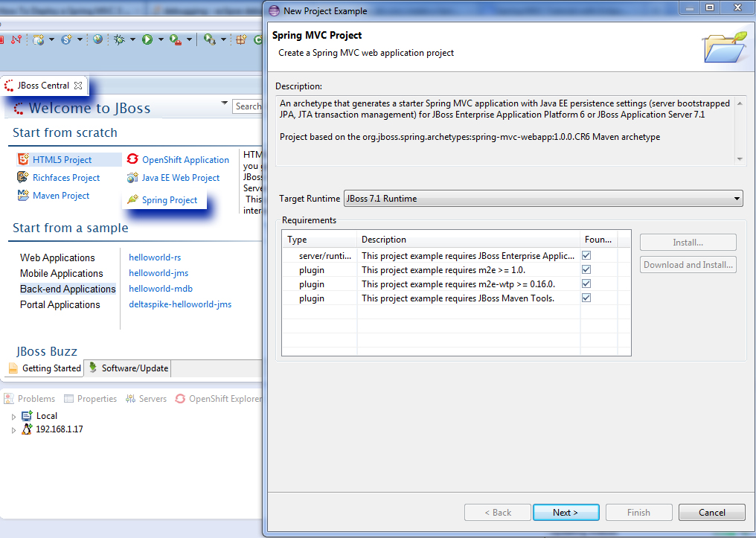Screen dimensions: 756x538
Task: Select the JBoss Maven Tools requirement row
Action: click(456, 298)
